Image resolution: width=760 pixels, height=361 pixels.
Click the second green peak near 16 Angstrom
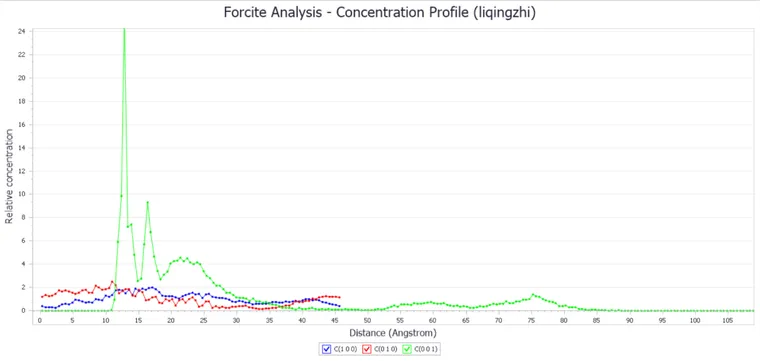(147, 203)
